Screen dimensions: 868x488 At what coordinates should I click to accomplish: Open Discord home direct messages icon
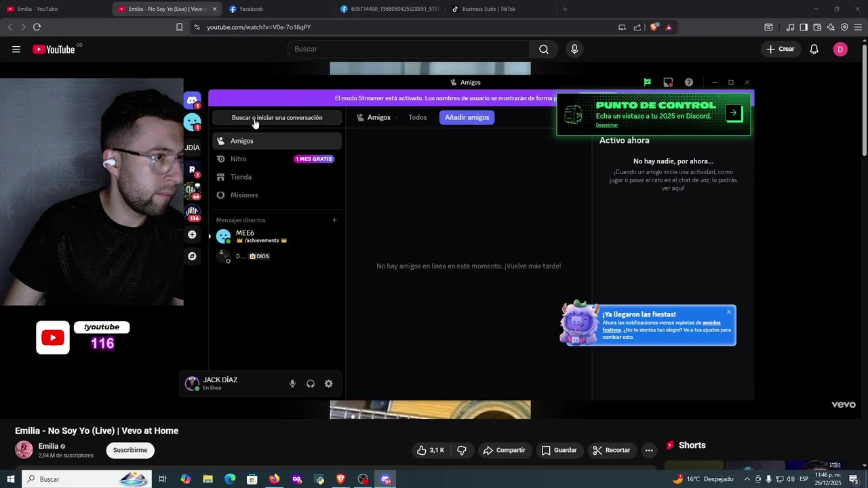[x=193, y=100]
